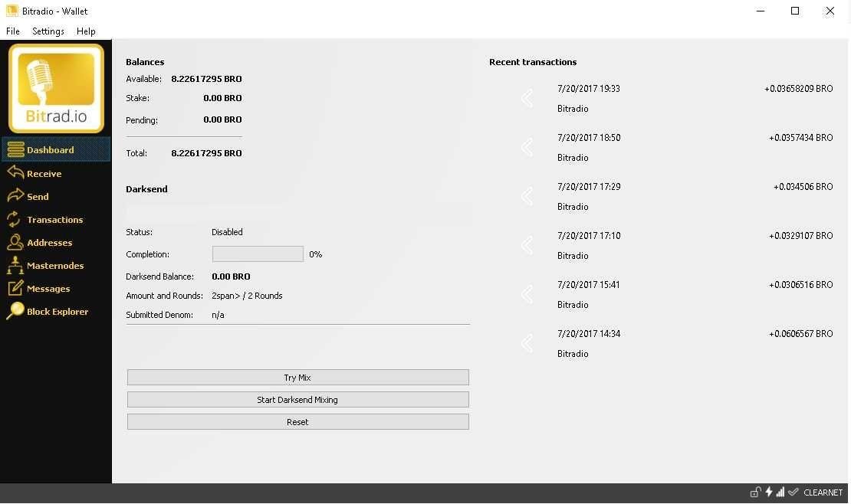Click the 7/20/2017 19:33 transaction date
This screenshot has height=504, width=851.
click(588, 88)
